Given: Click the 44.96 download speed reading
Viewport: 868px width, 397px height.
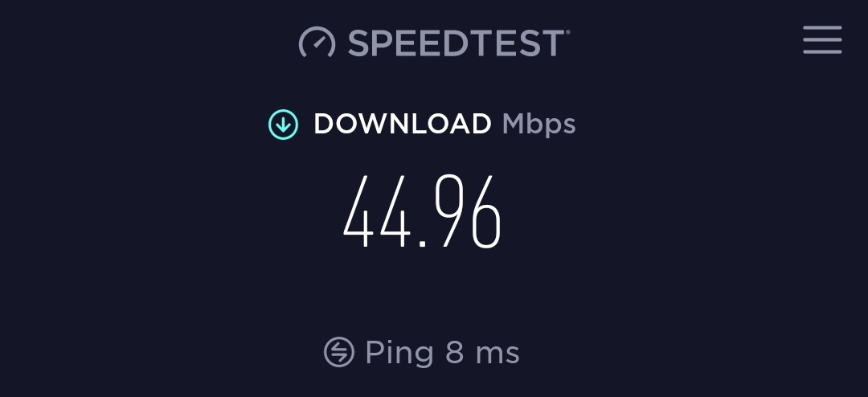Looking at the screenshot, I should (423, 211).
